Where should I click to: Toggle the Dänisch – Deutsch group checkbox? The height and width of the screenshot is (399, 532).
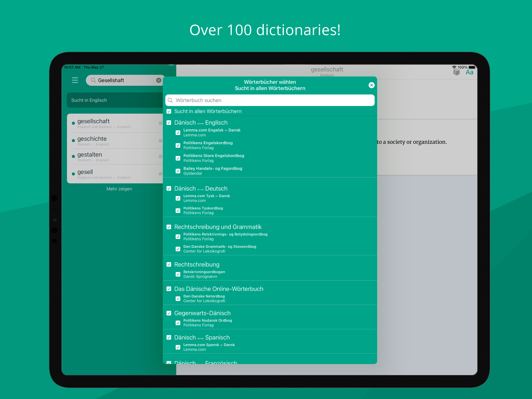(x=169, y=188)
